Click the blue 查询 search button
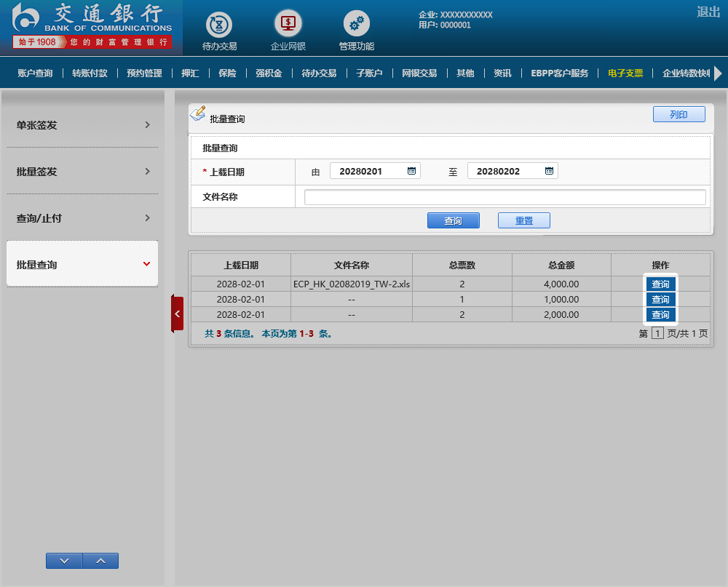 coord(453,220)
